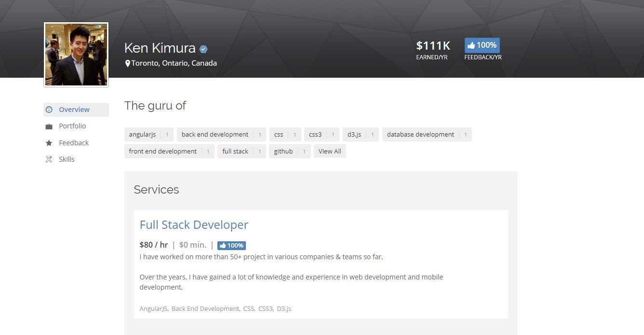Select the angularjs skill tag
Screen dimensions: 644x335
(149, 135)
